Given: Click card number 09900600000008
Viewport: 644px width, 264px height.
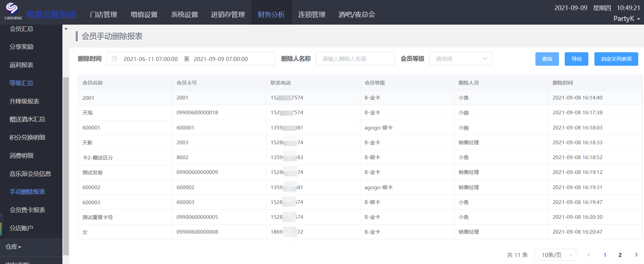Looking at the screenshot, I should point(197,232).
